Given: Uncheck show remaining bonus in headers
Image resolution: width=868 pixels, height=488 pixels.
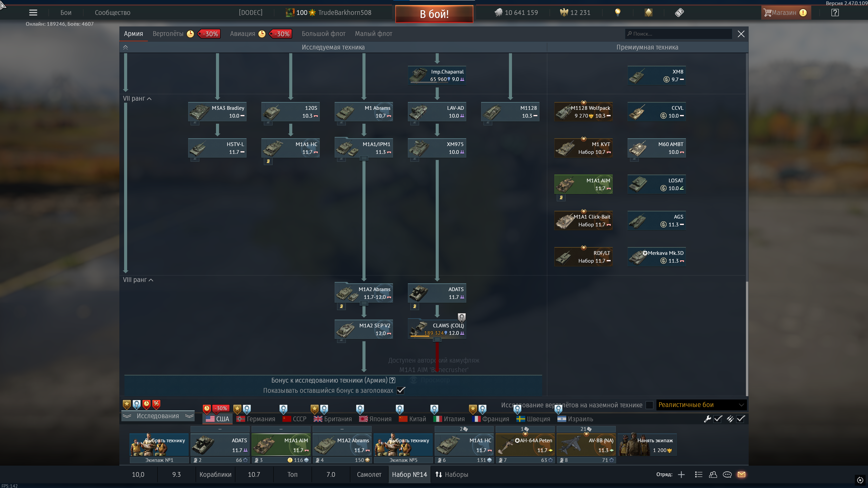Looking at the screenshot, I should [x=401, y=390].
